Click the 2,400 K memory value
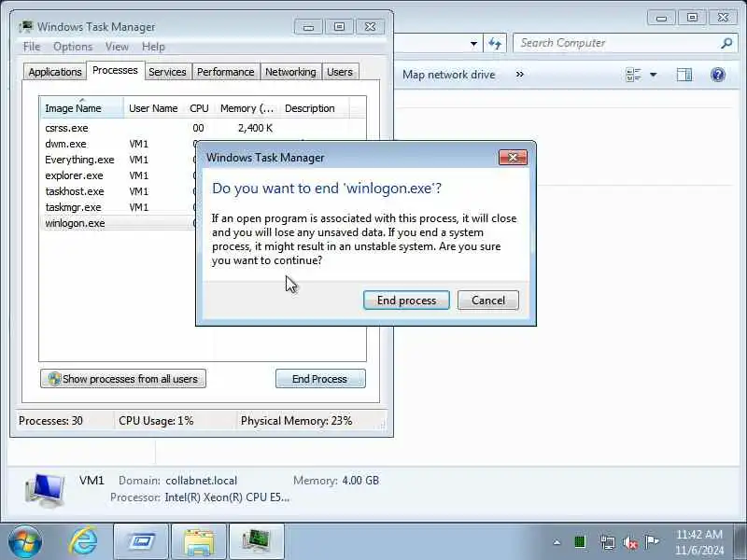Viewport: 747px width, 560px height. (255, 128)
